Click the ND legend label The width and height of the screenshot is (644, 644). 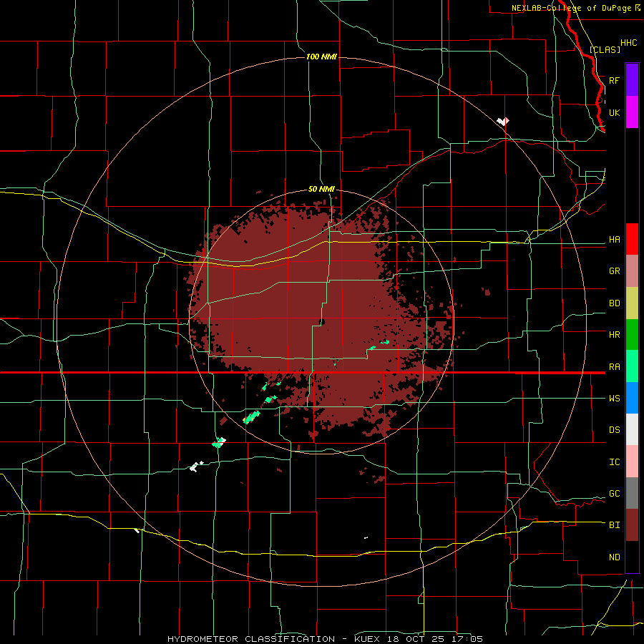614,557
